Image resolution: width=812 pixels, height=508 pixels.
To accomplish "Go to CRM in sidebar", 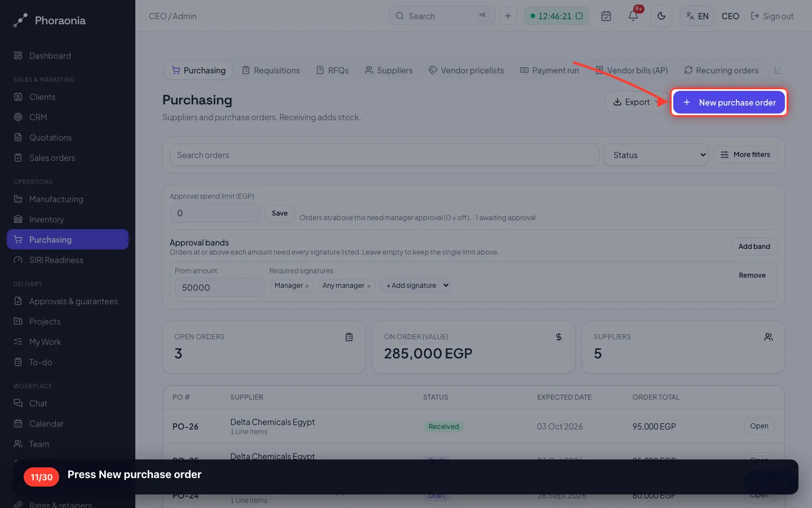I will pos(68,117).
